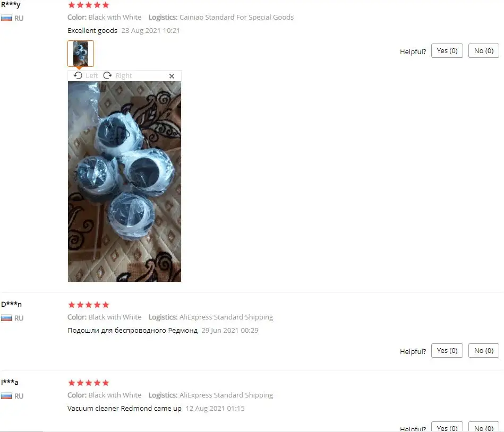Click the Russian flag beside R***y
Viewport: 504px width, 432px height.
[6, 18]
